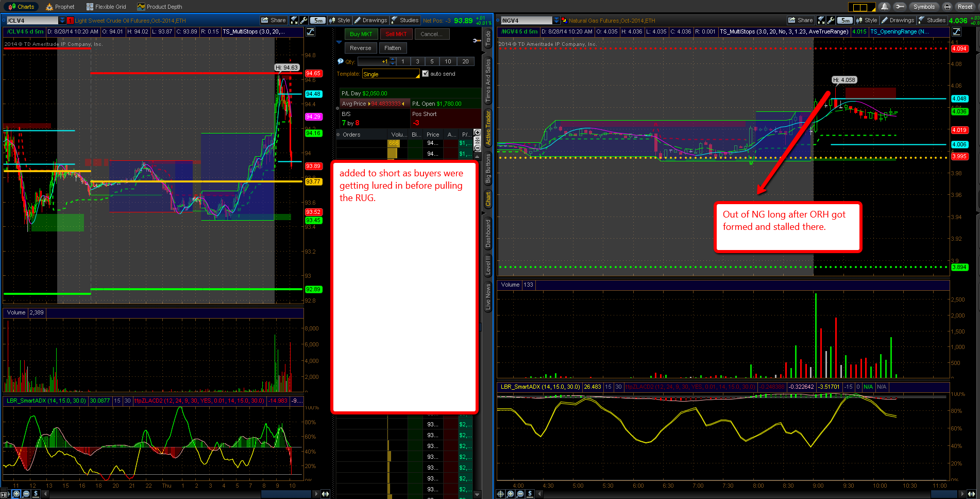Click the /CLV4 chart horizontal scrollbar thumb
Viewport: 980px width, 499px height.
[x=286, y=494]
